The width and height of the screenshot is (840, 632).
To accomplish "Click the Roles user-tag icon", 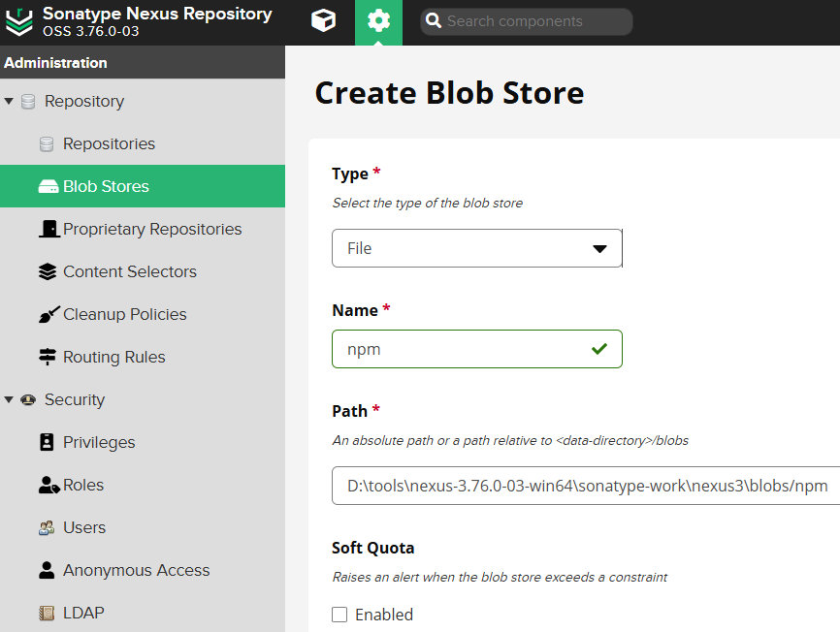I will pos(48,485).
